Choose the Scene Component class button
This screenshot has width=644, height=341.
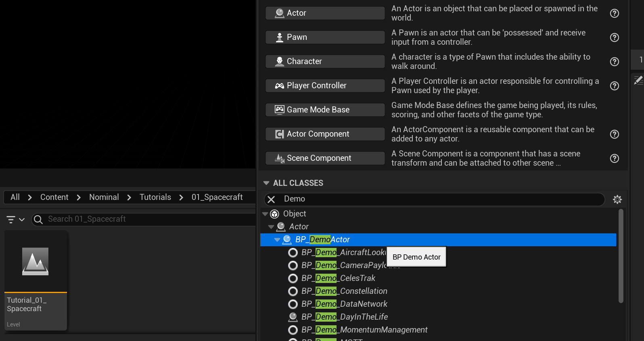point(325,158)
